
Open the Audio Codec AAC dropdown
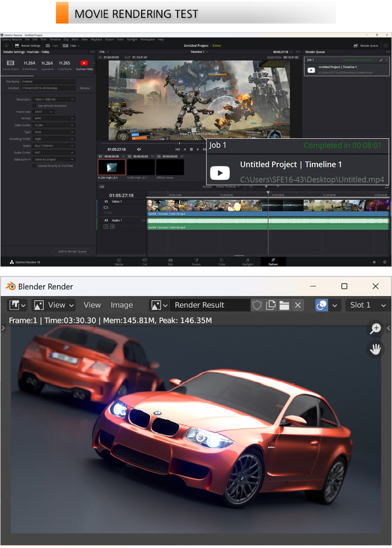pos(54,152)
